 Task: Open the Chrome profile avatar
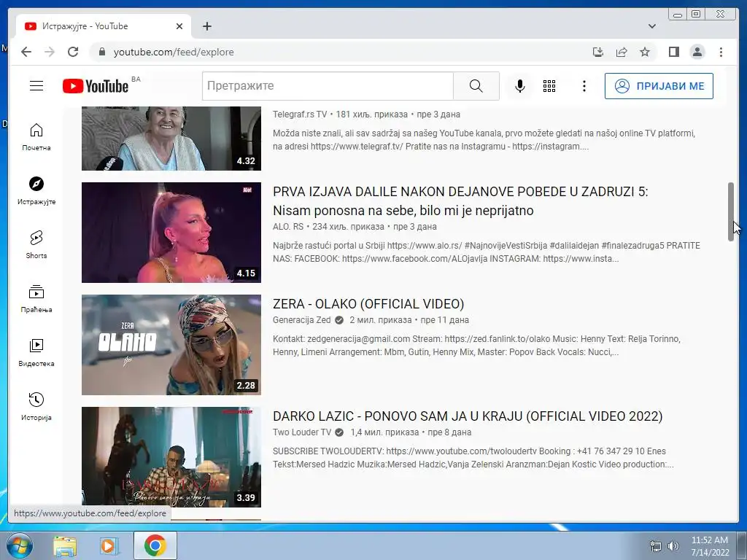[697, 52]
